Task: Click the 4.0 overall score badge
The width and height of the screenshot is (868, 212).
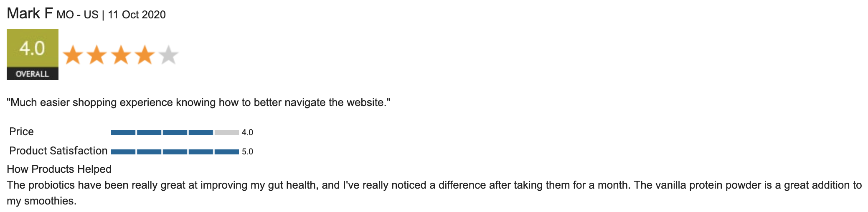Action: [x=32, y=48]
